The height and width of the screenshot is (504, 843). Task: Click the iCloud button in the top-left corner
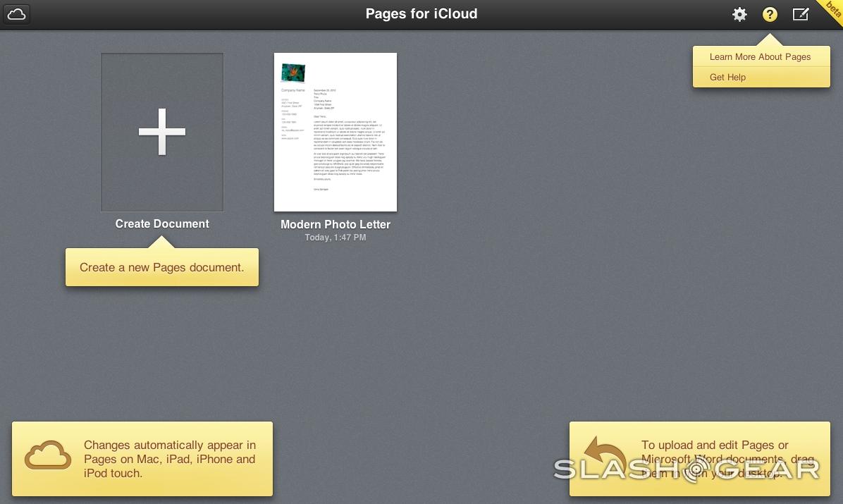coord(18,14)
